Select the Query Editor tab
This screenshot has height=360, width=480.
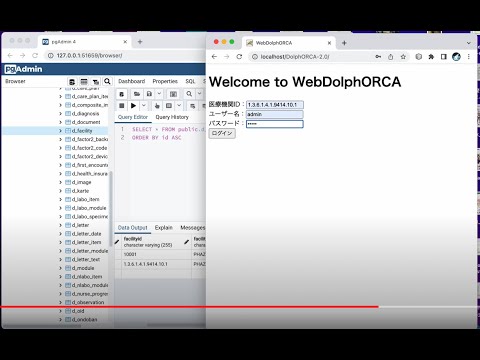[133, 117]
